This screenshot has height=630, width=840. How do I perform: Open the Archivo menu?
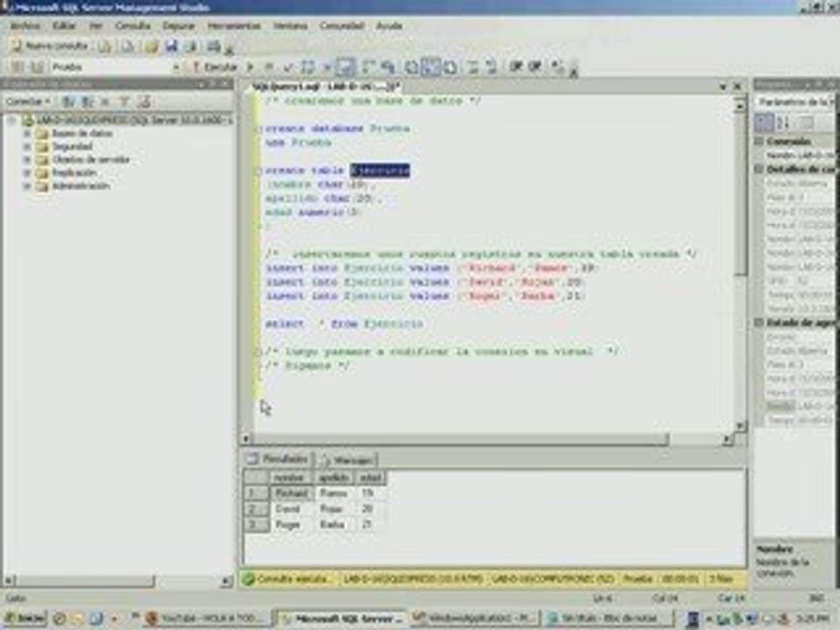[24, 25]
